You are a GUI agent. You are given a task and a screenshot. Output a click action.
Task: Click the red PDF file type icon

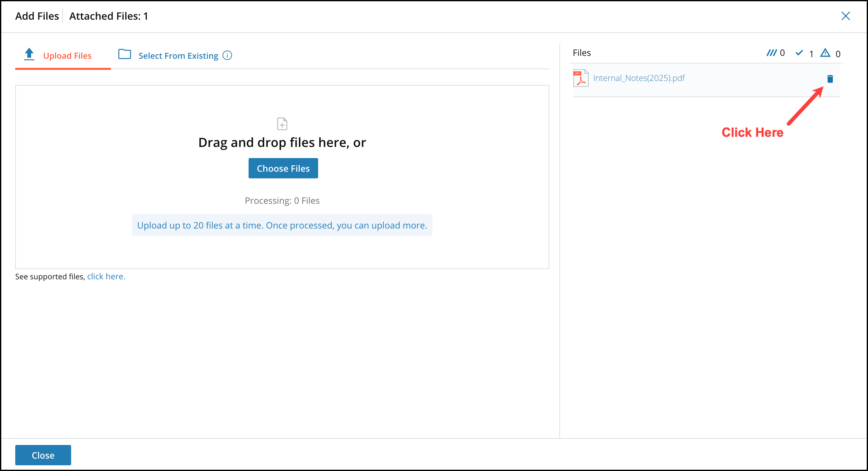[580, 78]
